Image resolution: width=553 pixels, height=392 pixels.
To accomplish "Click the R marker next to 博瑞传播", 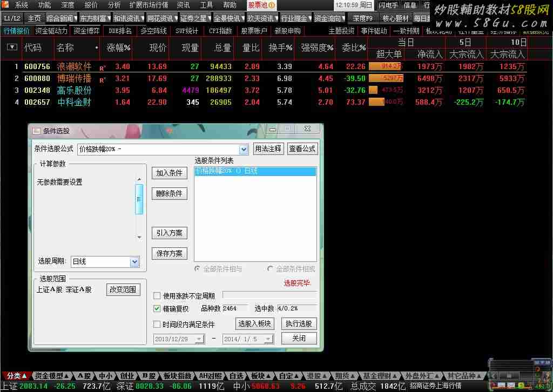I will pyautogui.click(x=102, y=80).
